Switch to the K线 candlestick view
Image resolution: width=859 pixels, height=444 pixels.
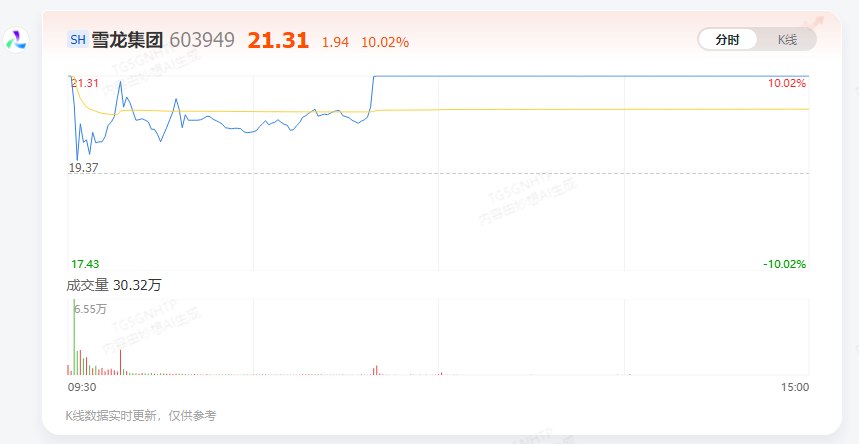787,40
